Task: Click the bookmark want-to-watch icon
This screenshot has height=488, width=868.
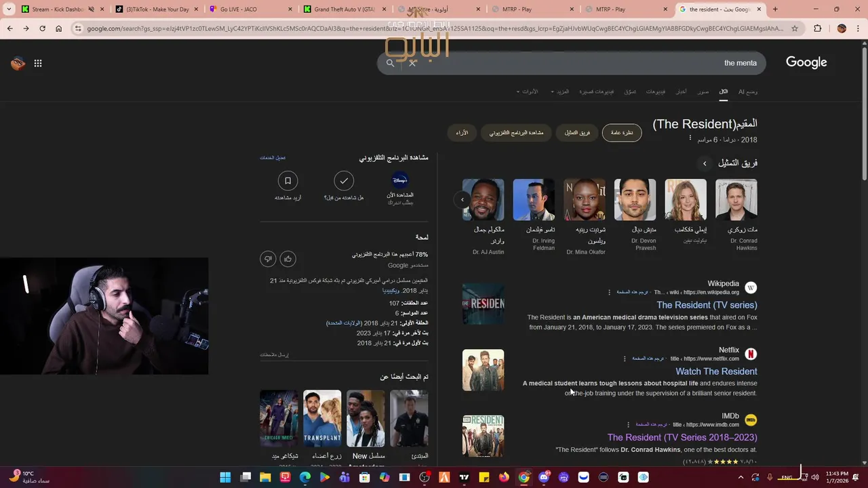Action: click(x=288, y=180)
